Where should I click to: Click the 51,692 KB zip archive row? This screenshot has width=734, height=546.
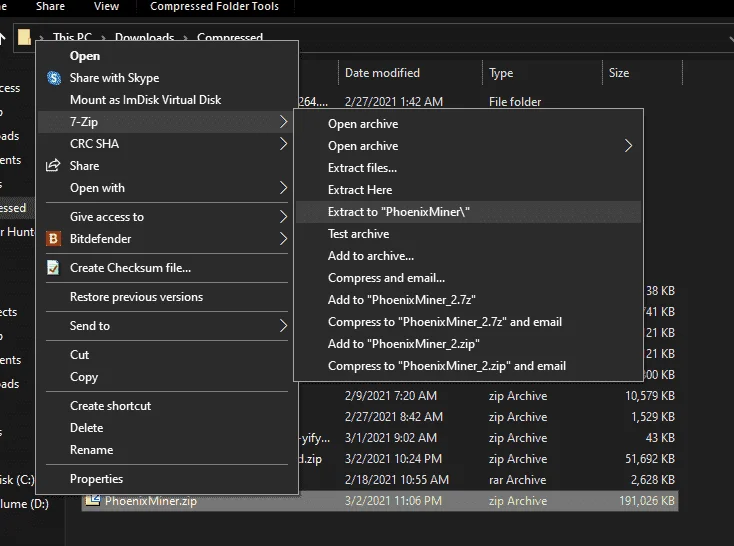488,458
